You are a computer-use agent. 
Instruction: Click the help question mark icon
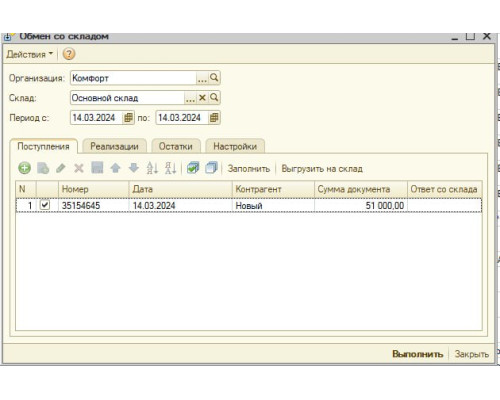pos(69,54)
